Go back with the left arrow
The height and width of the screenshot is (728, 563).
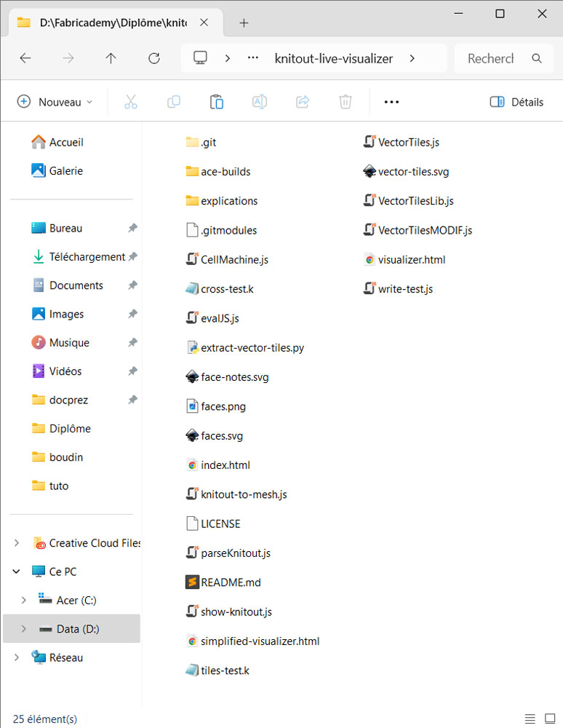pyautogui.click(x=25, y=58)
